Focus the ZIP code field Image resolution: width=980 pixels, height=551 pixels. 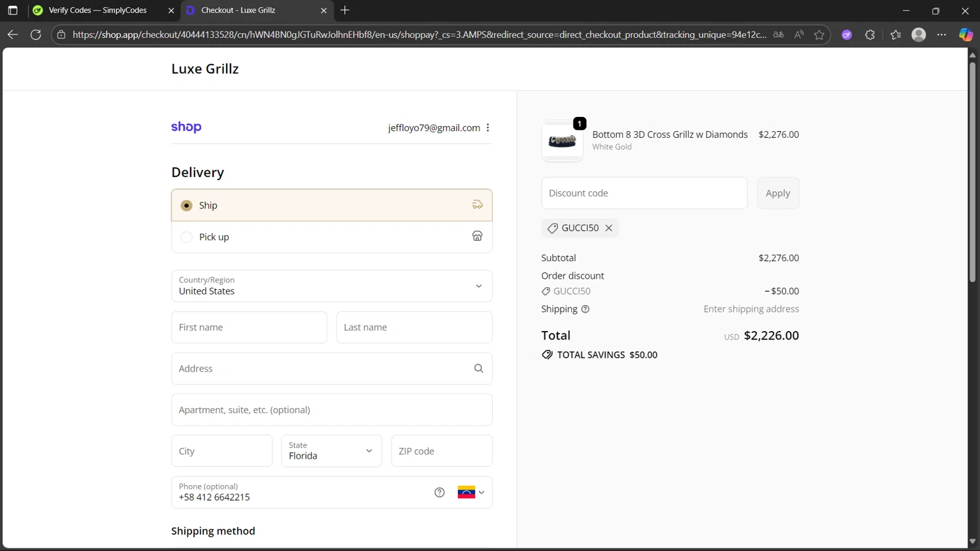pyautogui.click(x=442, y=451)
